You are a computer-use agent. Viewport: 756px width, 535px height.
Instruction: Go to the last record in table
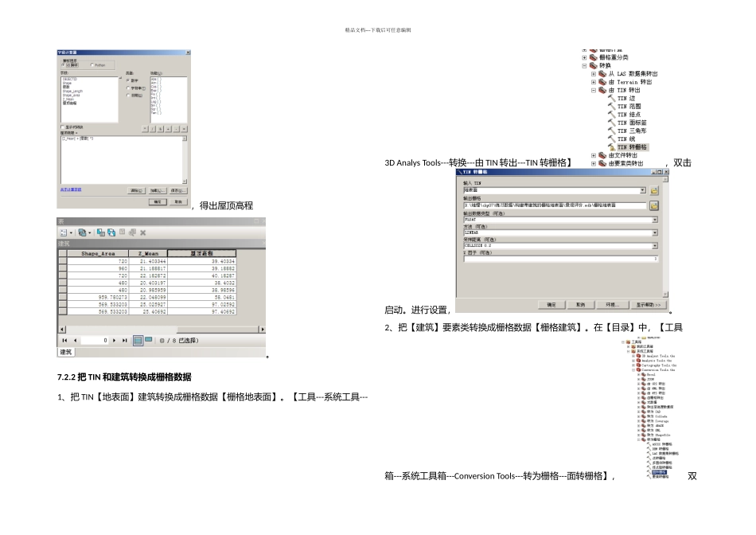click(125, 340)
